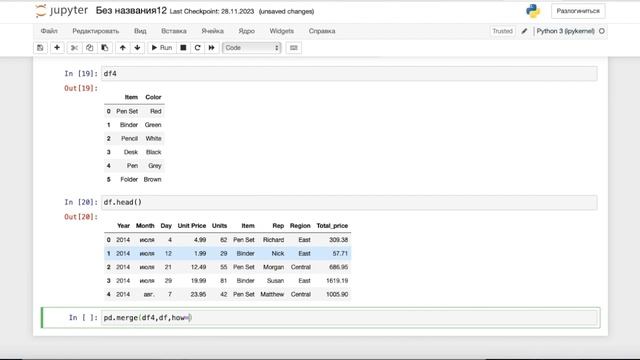
Task: Copy selected cells icon
Action: click(x=89, y=48)
